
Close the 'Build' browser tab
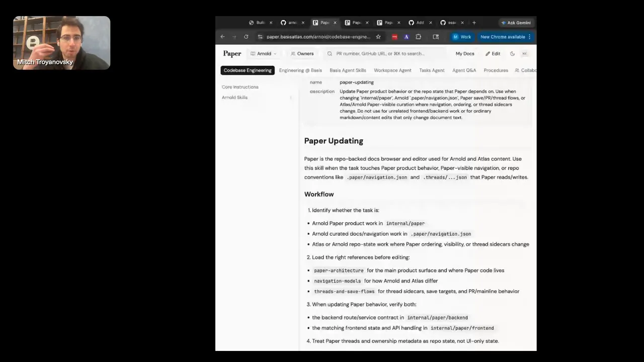(271, 23)
